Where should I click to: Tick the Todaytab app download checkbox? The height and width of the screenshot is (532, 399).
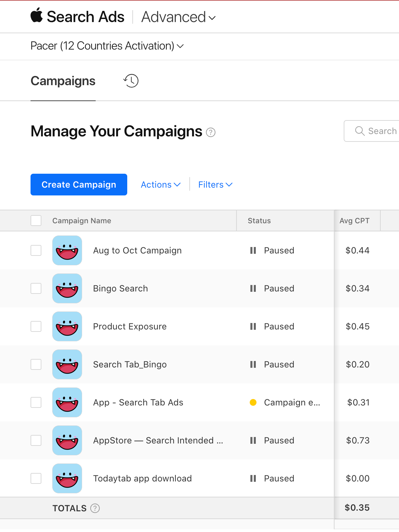click(x=36, y=478)
